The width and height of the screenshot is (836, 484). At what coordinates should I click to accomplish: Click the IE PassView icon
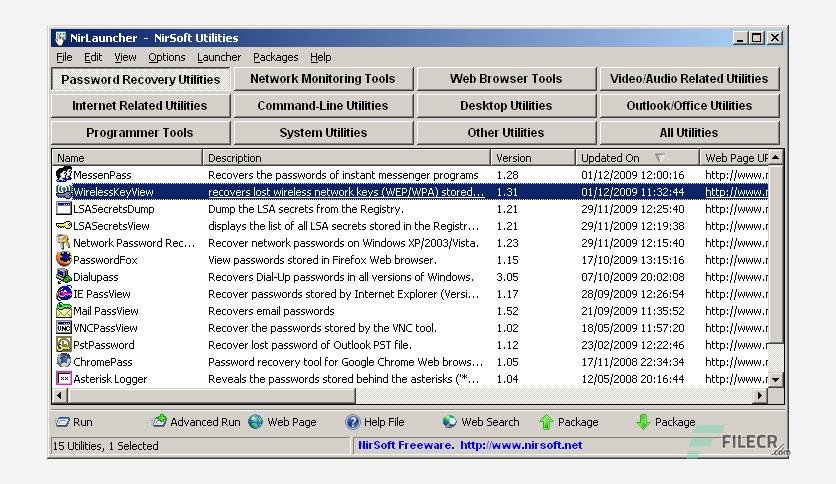[64, 294]
